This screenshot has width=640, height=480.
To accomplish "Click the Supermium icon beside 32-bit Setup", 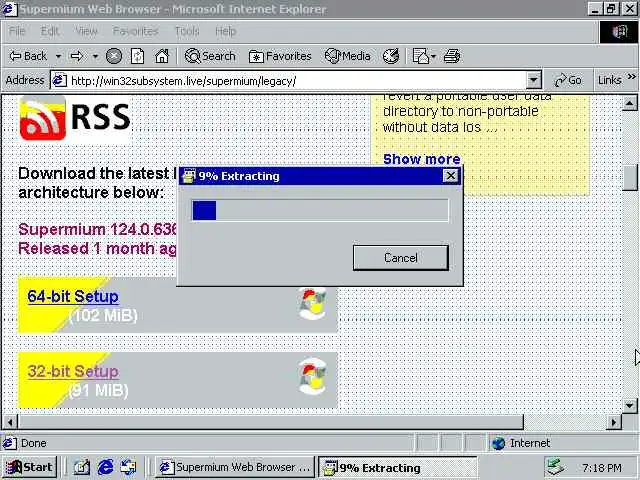I will click(x=312, y=376).
